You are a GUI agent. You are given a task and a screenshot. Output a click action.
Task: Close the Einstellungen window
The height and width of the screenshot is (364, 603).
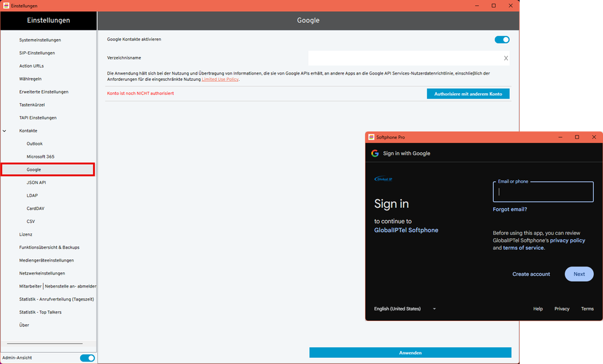(510, 6)
